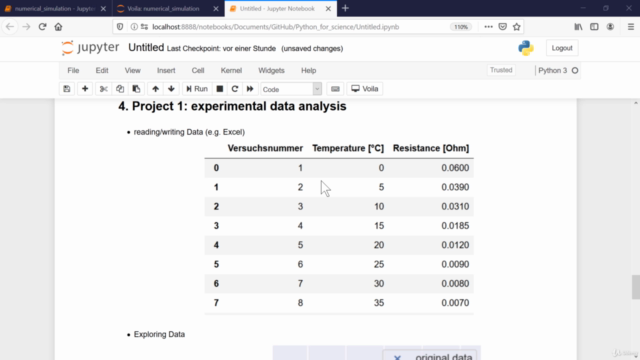This screenshot has height=360, width=640.
Task: Open the Insert menu
Action: pyautogui.click(x=166, y=71)
